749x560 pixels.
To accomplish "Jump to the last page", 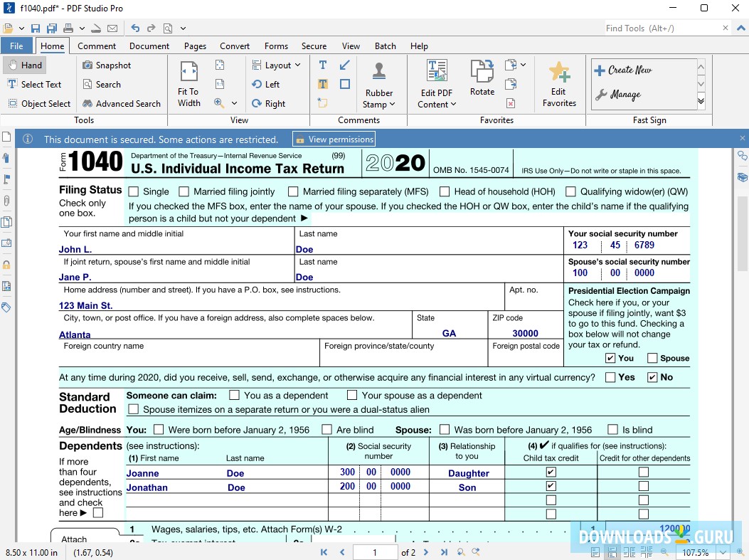I will pos(444,552).
